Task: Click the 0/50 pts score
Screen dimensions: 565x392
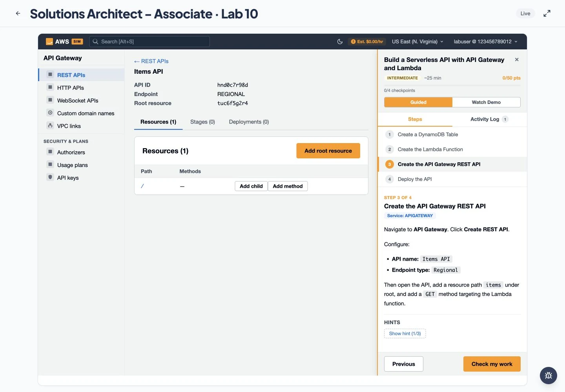Action: 511,78
